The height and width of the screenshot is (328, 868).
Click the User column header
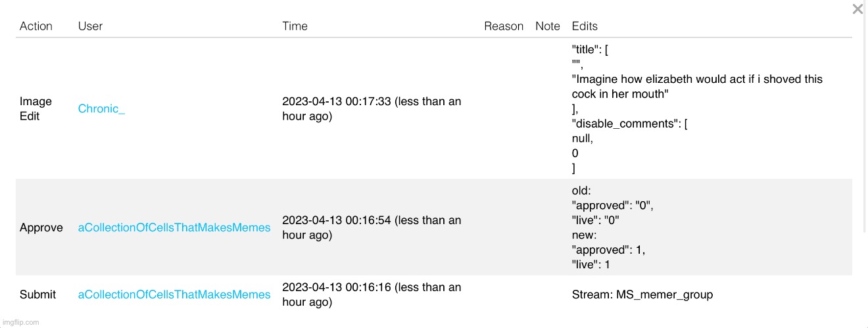(90, 26)
